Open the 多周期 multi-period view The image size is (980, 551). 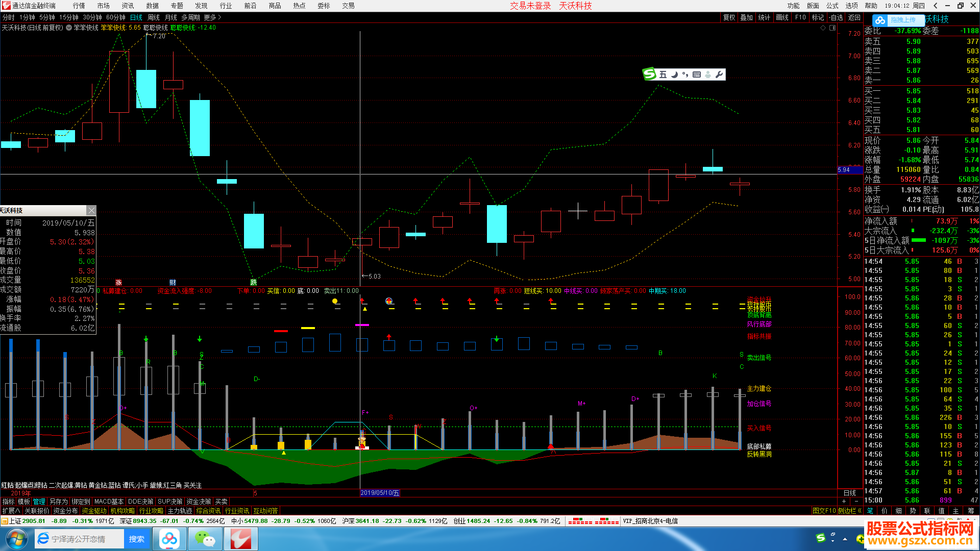(x=190, y=17)
